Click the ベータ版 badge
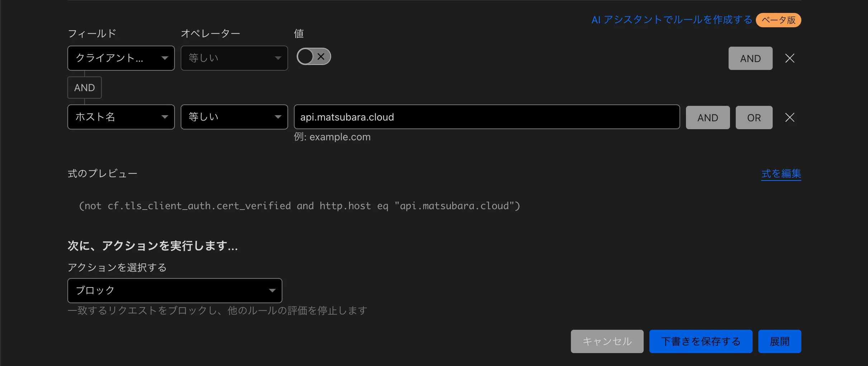The height and width of the screenshot is (366, 868). point(778,20)
